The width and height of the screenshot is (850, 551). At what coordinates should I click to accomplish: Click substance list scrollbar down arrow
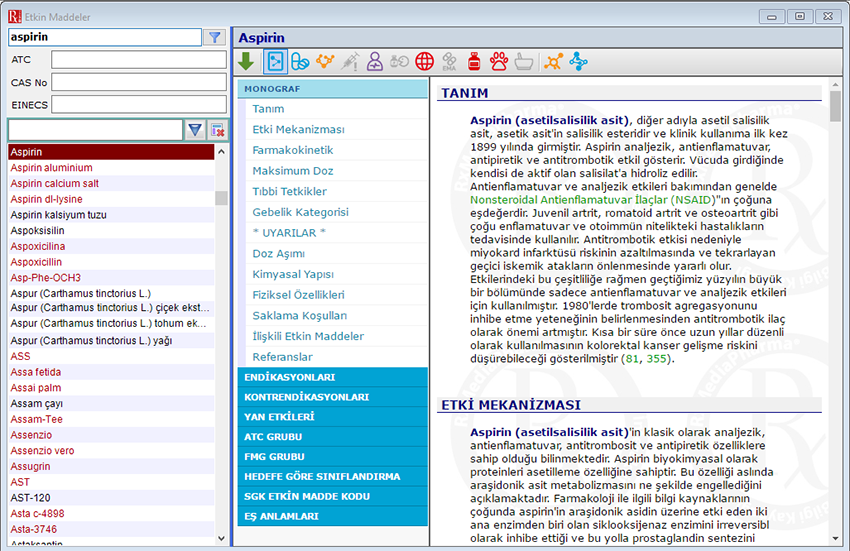click(221, 539)
